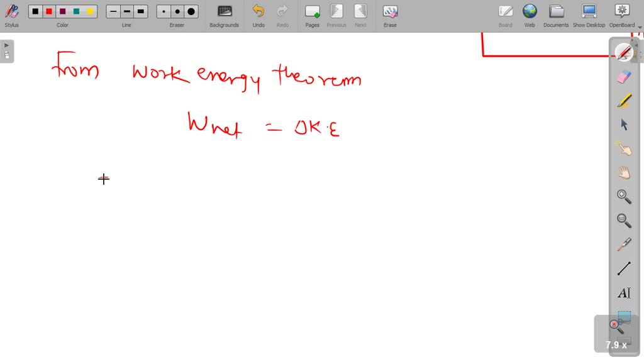Viewport: 644px width, 362px height.
Task: Choose the yellow color swatch
Action: [x=90, y=11]
